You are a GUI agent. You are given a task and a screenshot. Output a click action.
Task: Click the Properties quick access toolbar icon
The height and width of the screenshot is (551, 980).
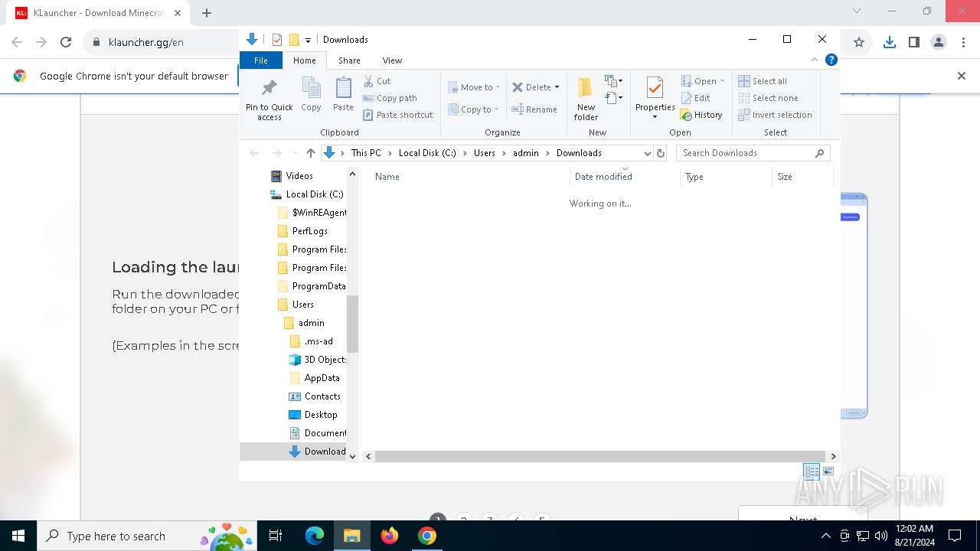click(x=277, y=40)
